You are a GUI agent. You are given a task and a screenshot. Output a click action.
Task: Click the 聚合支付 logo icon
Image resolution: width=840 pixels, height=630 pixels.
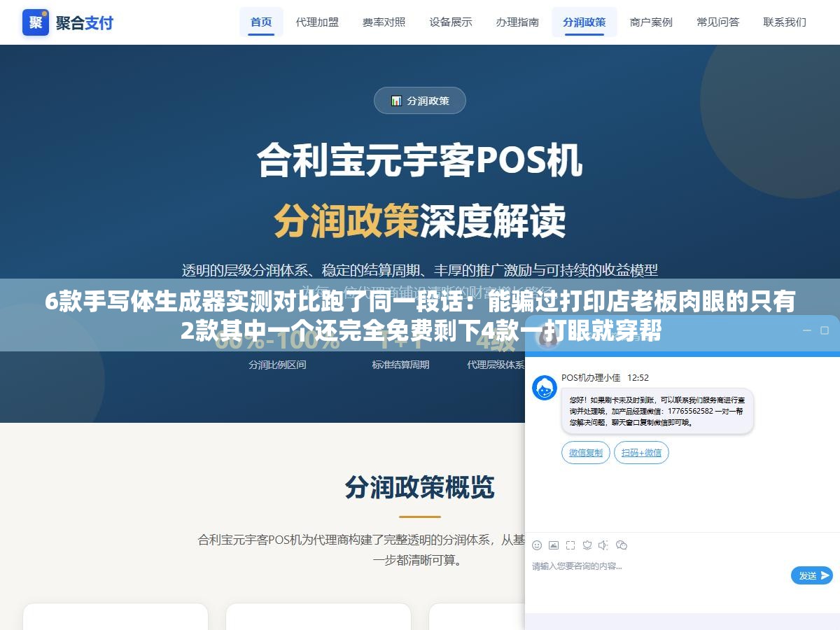click(x=36, y=22)
